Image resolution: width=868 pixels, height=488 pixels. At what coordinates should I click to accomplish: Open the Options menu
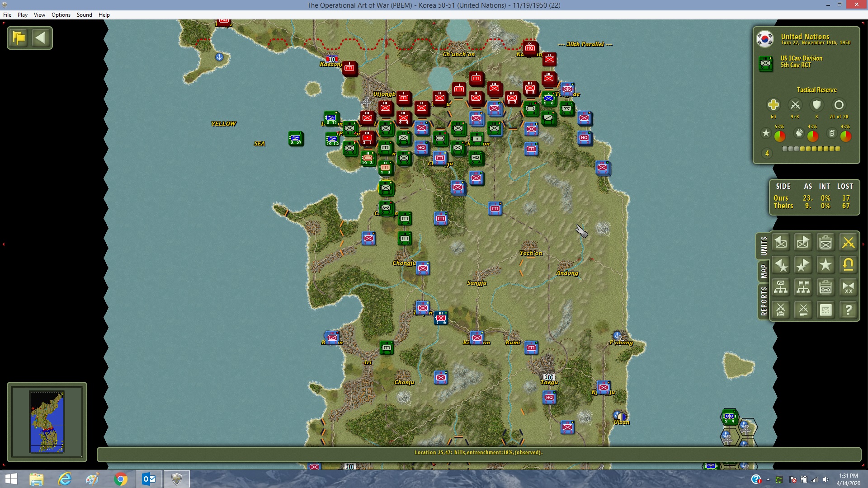pyautogui.click(x=61, y=15)
